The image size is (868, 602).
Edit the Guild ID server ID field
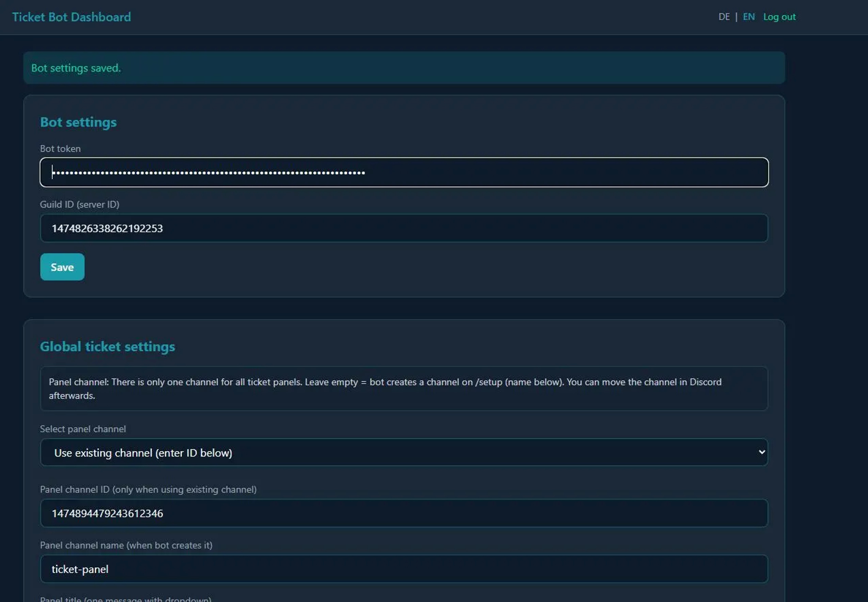coord(404,228)
